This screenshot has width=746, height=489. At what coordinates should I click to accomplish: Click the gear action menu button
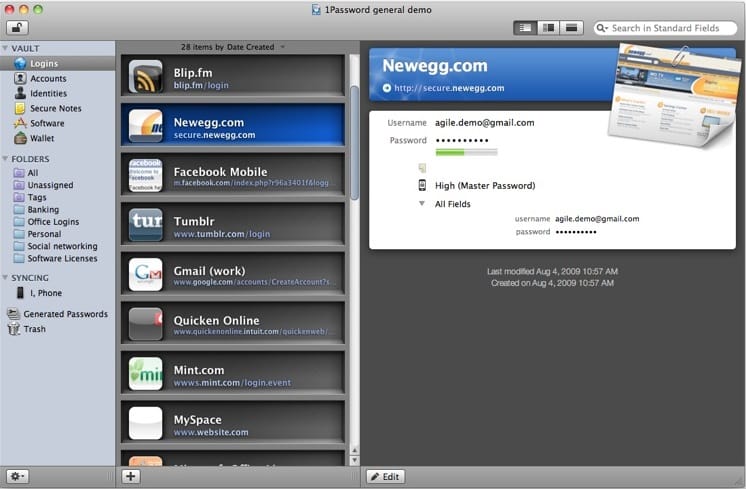coord(17,476)
